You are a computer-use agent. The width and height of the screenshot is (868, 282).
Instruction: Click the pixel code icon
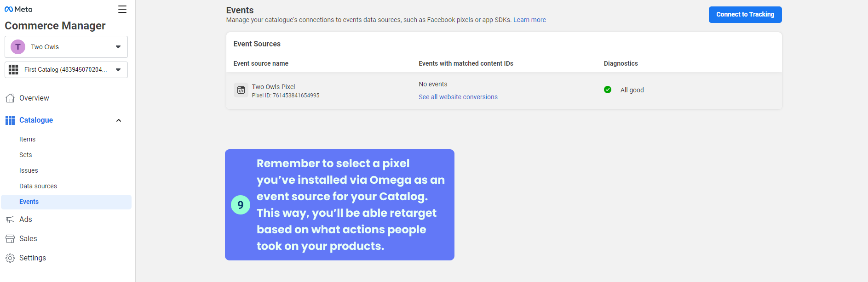point(241,90)
